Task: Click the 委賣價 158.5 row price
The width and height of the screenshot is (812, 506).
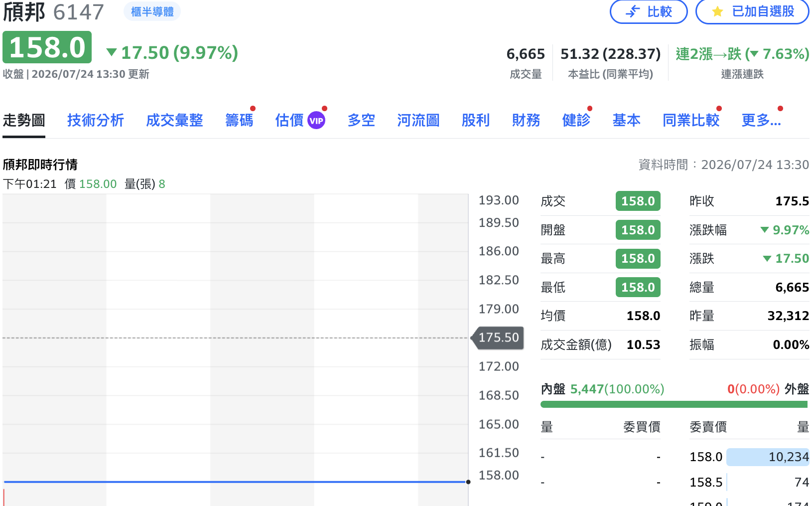Action: click(706, 482)
